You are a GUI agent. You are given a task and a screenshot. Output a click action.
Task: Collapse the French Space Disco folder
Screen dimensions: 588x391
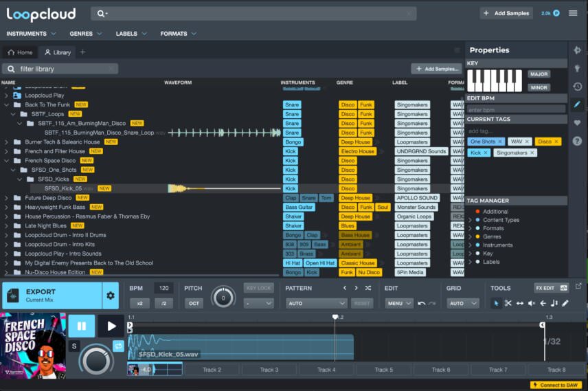pyautogui.click(x=6, y=161)
